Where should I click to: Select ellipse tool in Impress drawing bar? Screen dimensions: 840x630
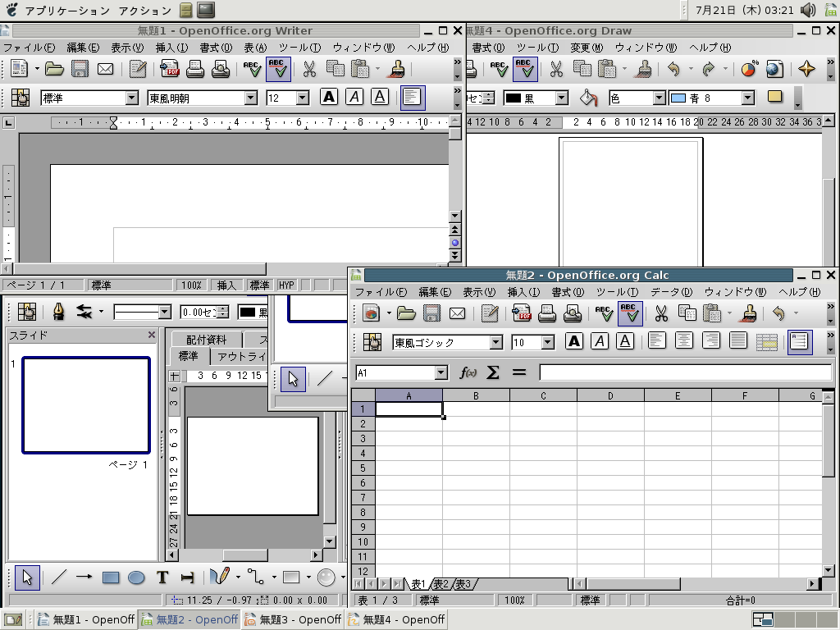click(x=137, y=577)
